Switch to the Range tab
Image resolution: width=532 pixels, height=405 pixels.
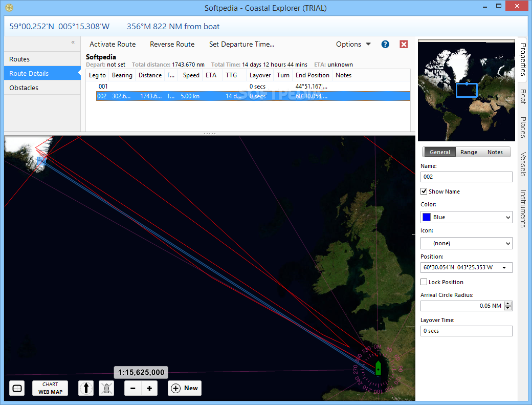pos(469,152)
